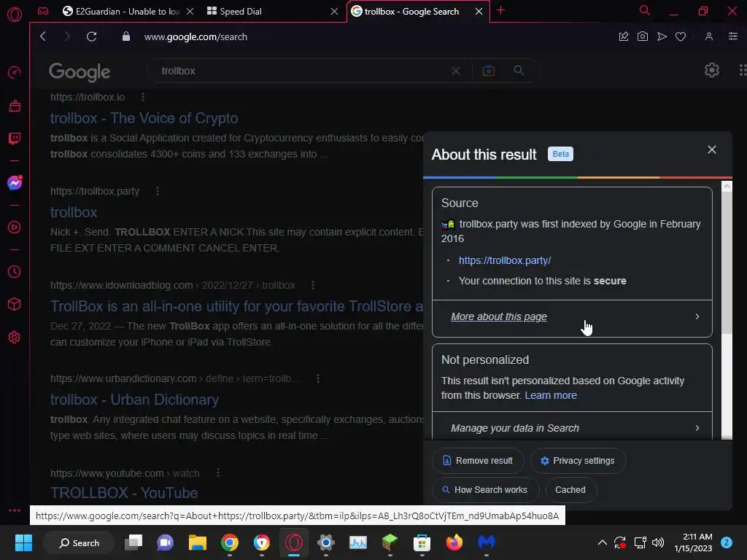Open the youtube.com result options menu
This screenshot has height=560, width=747.
click(218, 472)
